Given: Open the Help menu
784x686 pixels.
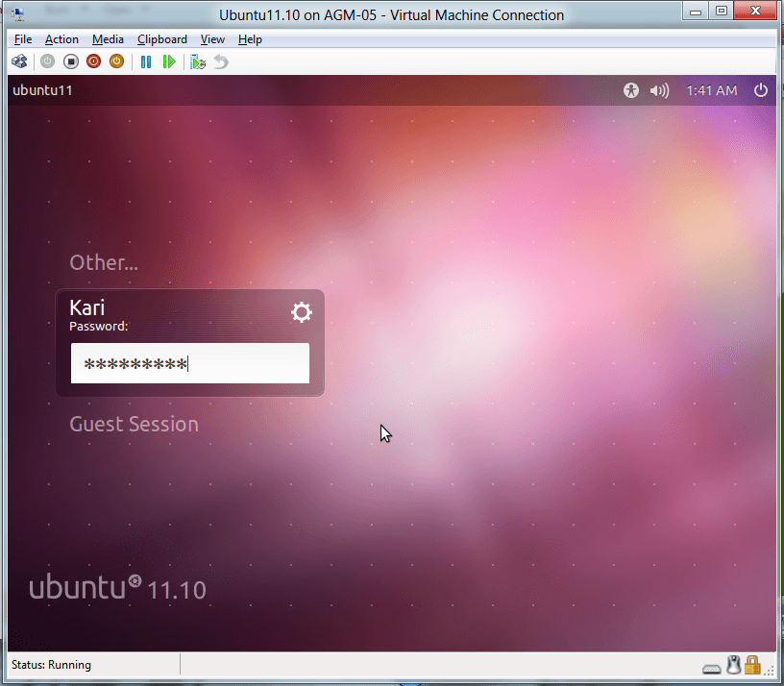Looking at the screenshot, I should [250, 39].
